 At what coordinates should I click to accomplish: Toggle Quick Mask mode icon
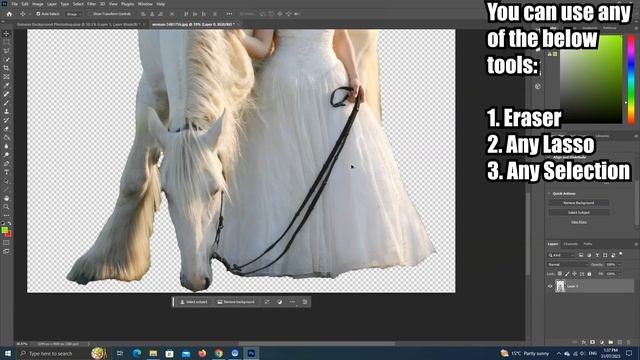6,243
